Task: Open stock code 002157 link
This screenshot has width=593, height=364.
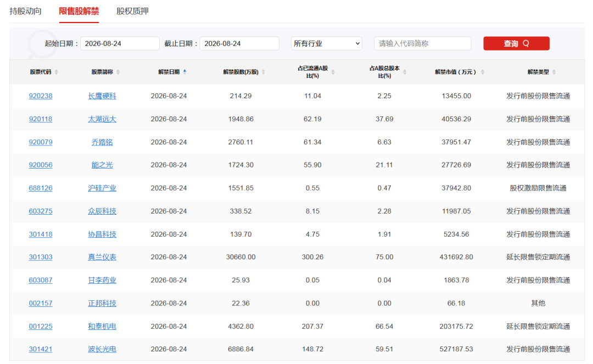Action: [41, 303]
